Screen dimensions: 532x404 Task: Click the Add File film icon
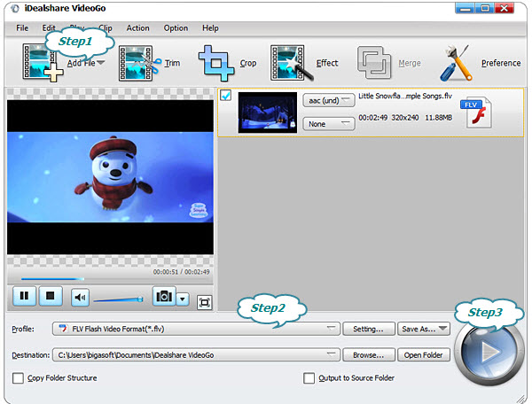[x=43, y=63]
